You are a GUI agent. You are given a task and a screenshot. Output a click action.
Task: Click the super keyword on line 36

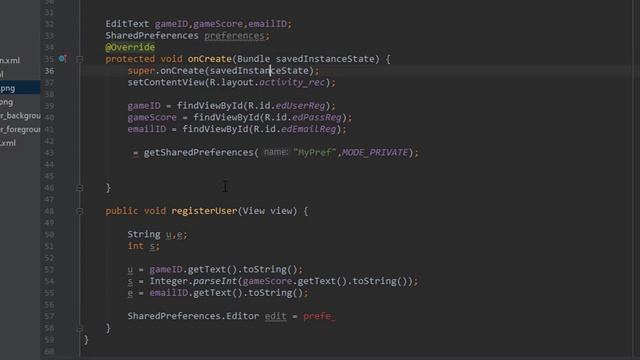coord(141,71)
